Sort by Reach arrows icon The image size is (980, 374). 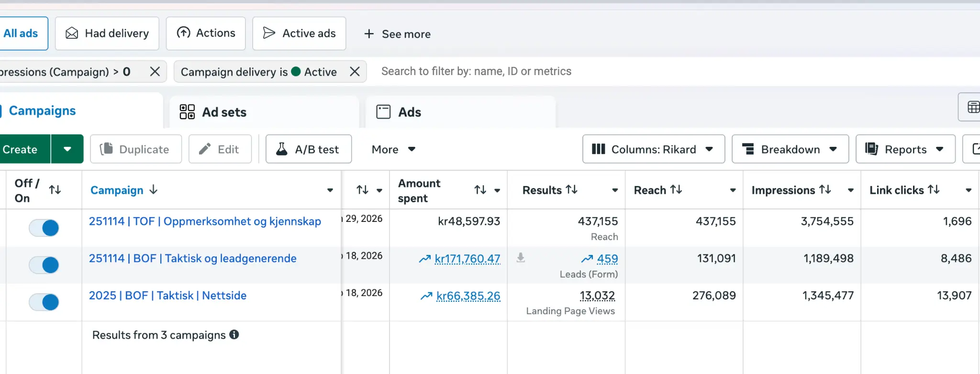coord(676,189)
